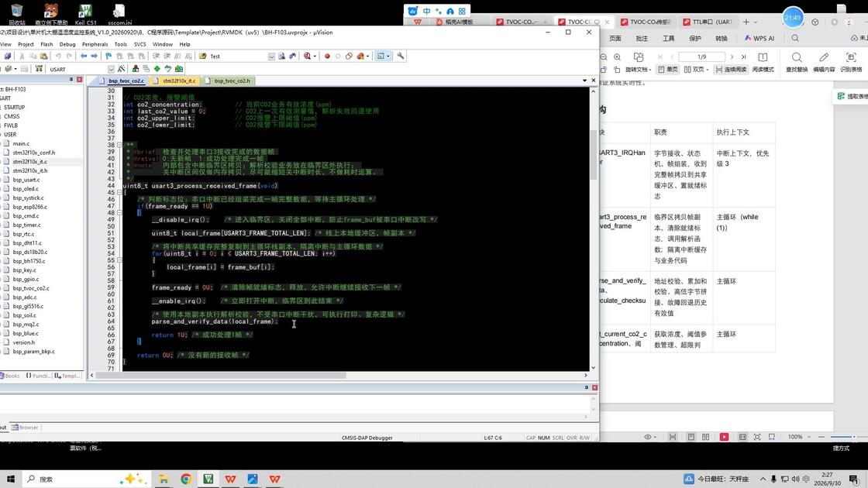
Task: Jump to last page in WPS PDF
Action: point(743,57)
